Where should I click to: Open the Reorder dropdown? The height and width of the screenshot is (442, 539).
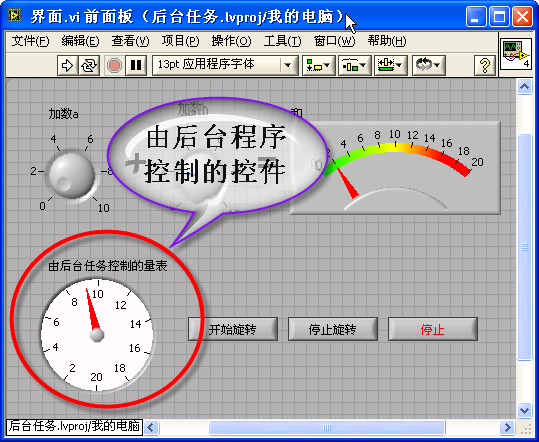click(428, 65)
